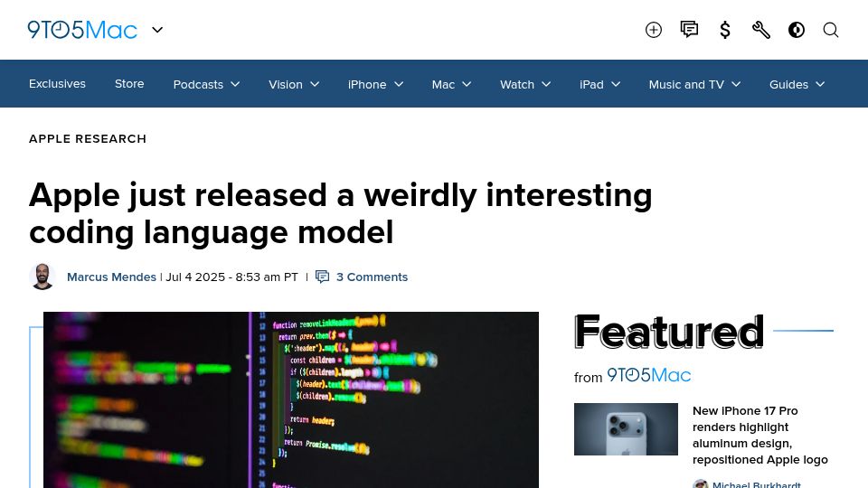
Task: Open the Watch nav link
Action: [517, 85]
